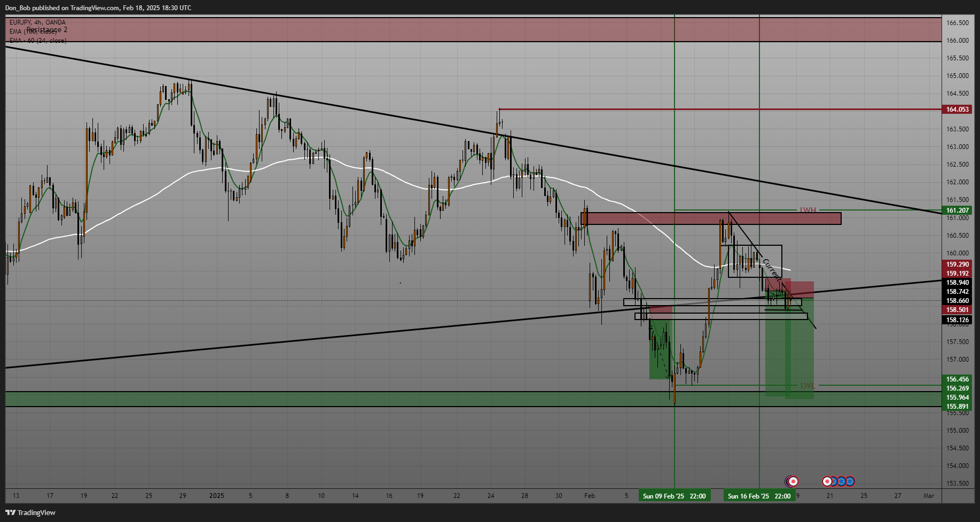The height and width of the screenshot is (522, 980).
Task: Click the Feb label on time axis
Action: 590,496
